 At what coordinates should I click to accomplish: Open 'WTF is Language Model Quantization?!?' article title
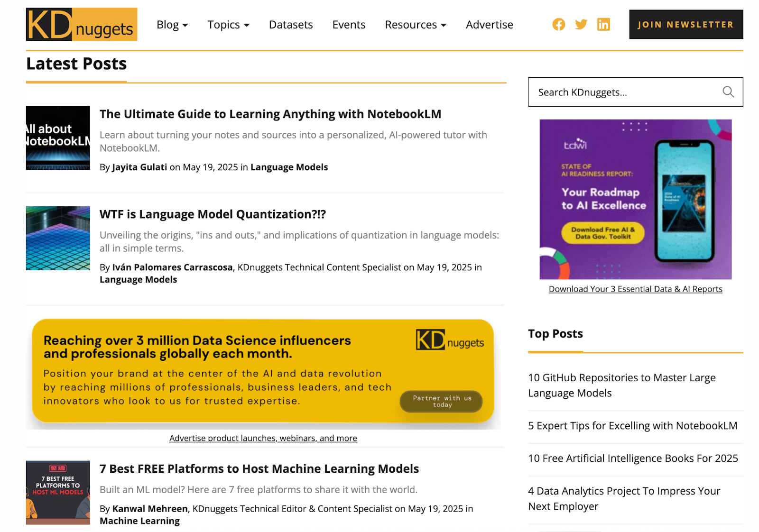213,214
